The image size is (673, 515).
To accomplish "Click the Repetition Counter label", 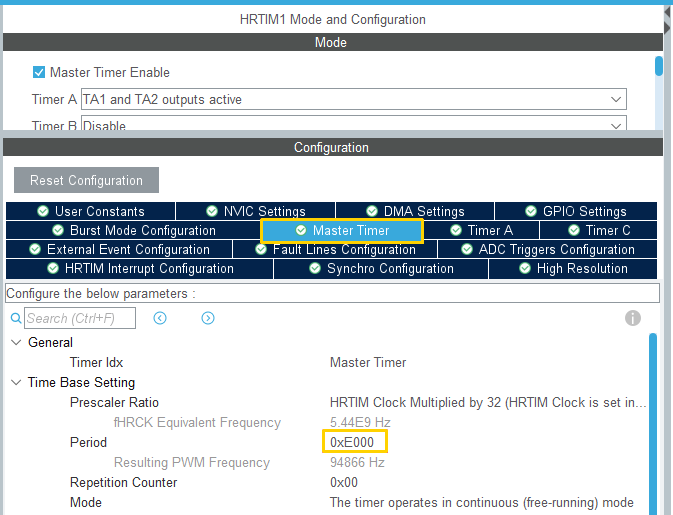I will click(x=124, y=482).
